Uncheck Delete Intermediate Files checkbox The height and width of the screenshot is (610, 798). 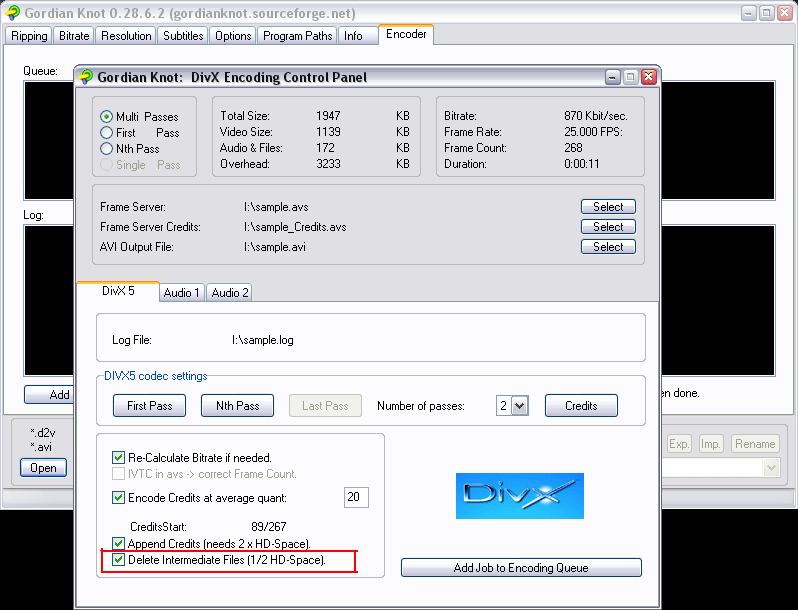118,560
